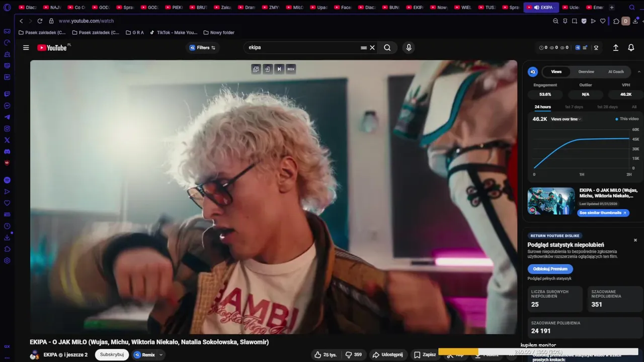644x362 pixels.
Task: Open Telegram in the Opera sidebar
Action: pos(7,117)
